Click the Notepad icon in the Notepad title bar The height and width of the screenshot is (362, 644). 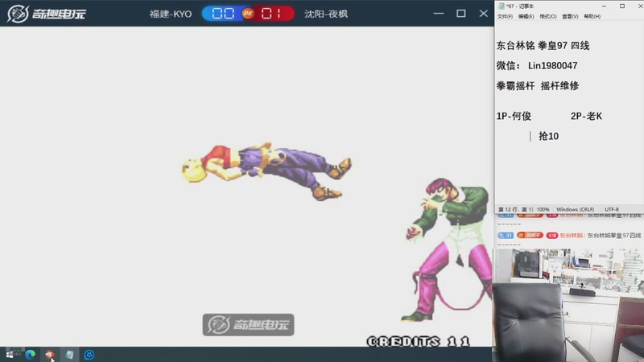[501, 6]
